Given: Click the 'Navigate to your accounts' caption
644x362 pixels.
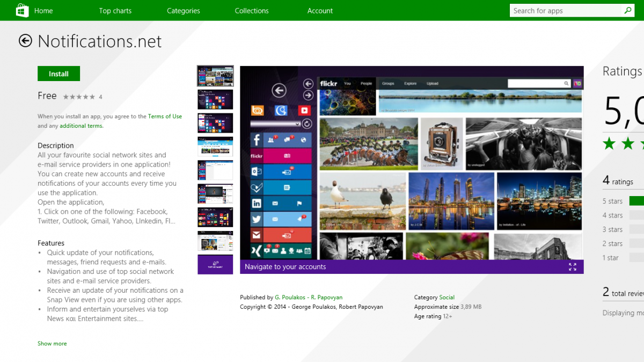Looking at the screenshot, I should 285,267.
